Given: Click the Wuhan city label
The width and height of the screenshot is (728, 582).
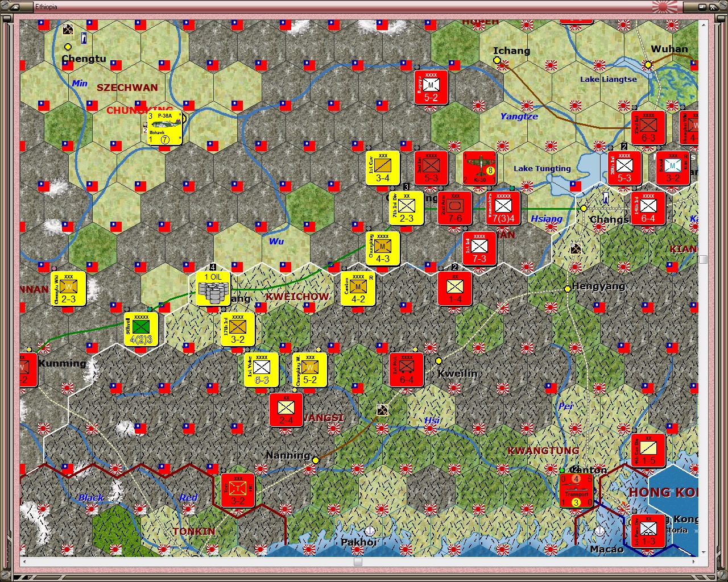Looking at the screenshot, I should [x=669, y=49].
